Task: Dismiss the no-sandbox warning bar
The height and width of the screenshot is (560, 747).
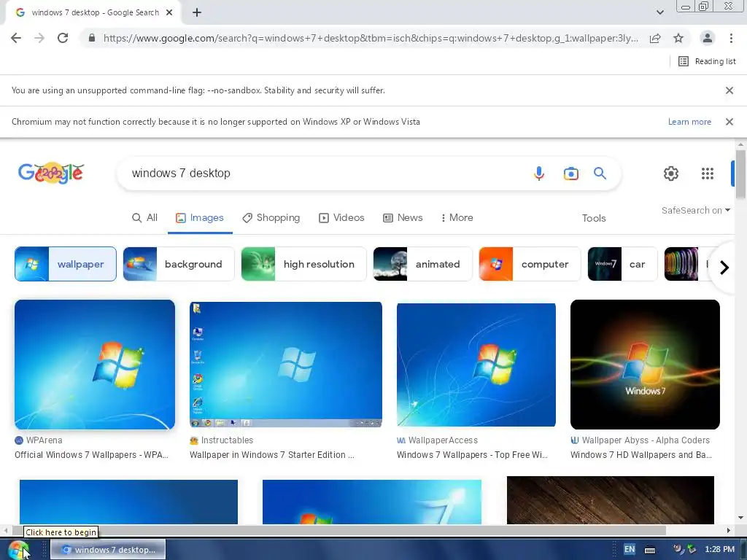Action: [729, 90]
